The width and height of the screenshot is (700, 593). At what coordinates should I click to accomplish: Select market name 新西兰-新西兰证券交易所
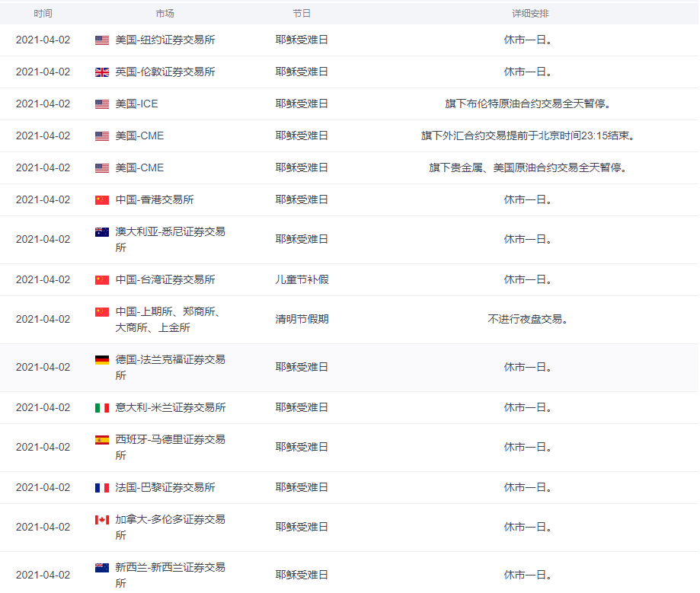pyautogui.click(x=170, y=575)
